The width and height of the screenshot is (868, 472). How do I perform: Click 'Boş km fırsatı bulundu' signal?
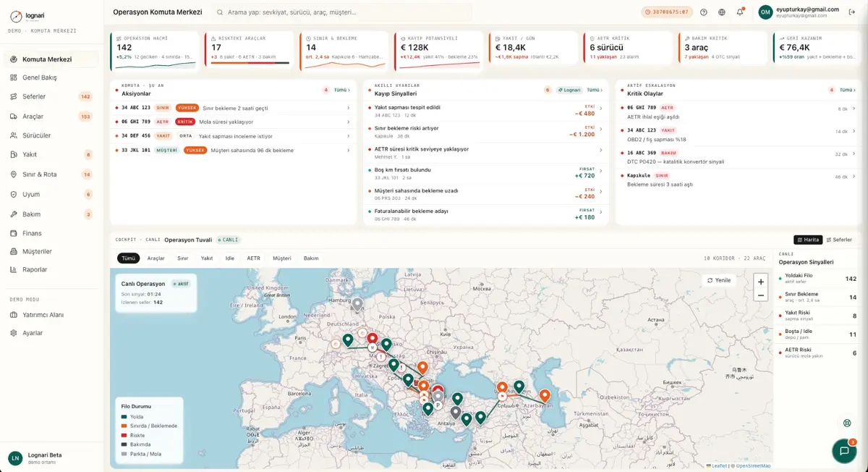pyautogui.click(x=485, y=173)
